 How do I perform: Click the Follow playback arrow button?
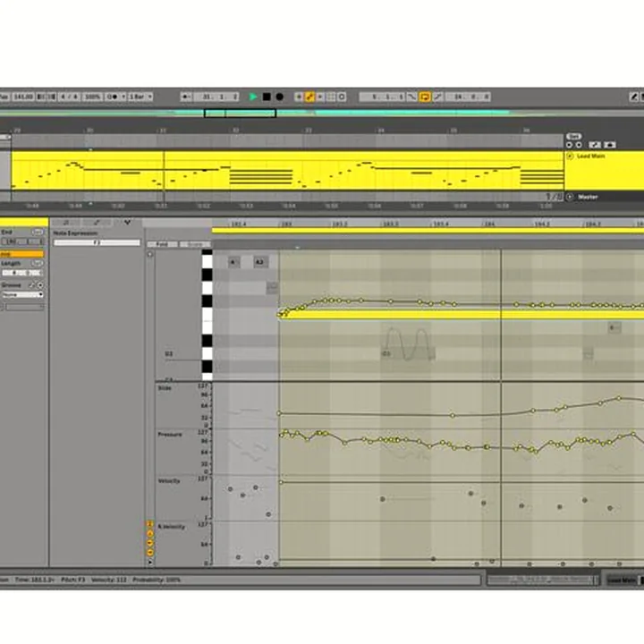point(186,97)
